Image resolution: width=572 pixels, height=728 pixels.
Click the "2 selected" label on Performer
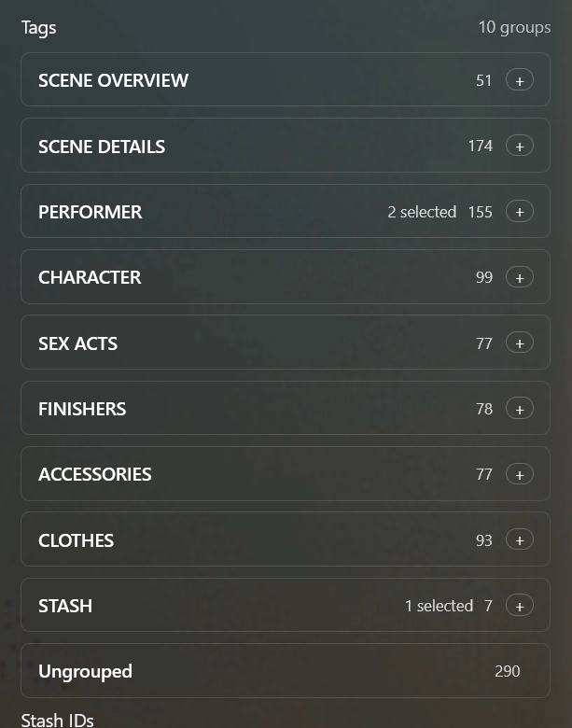tap(422, 212)
